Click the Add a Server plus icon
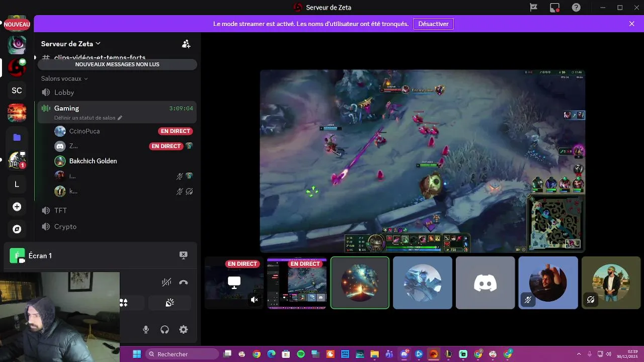The height and width of the screenshot is (362, 644). click(17, 207)
